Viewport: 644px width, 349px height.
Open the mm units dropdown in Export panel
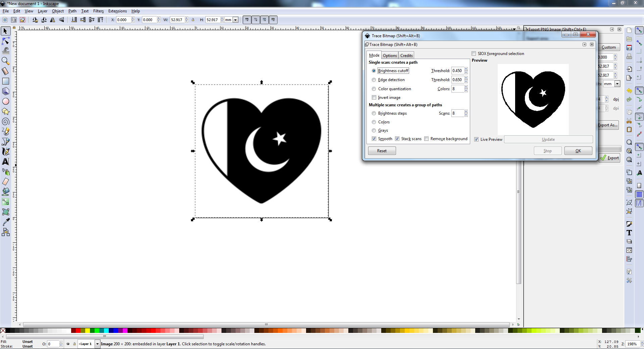coord(617,84)
